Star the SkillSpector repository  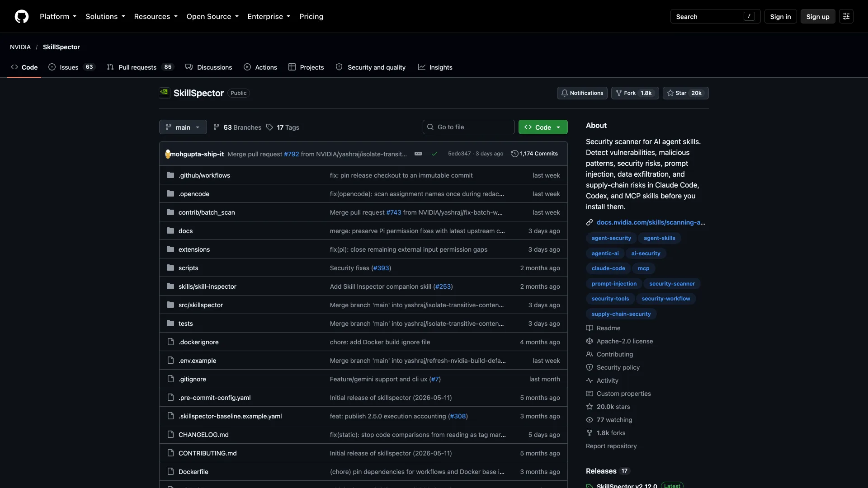pyautogui.click(x=685, y=93)
